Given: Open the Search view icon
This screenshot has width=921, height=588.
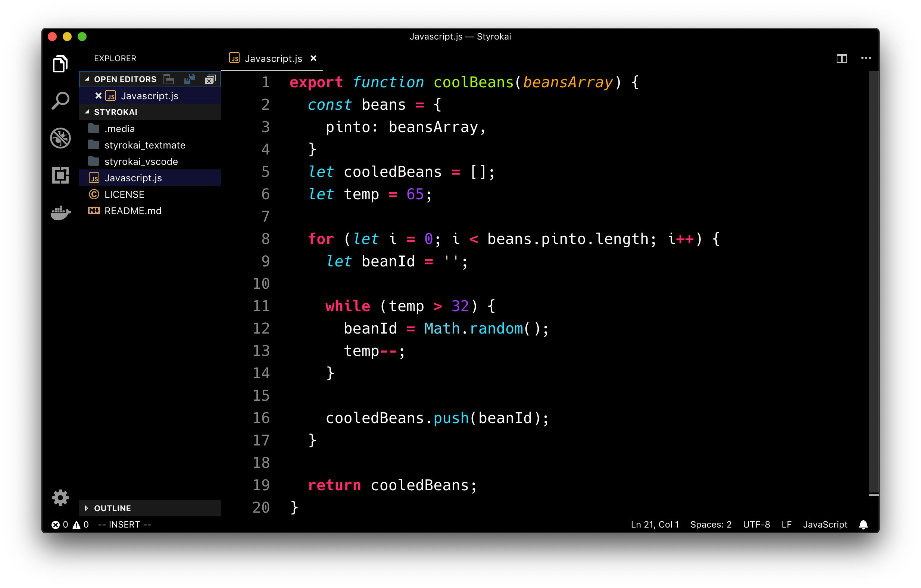Looking at the screenshot, I should tap(60, 100).
